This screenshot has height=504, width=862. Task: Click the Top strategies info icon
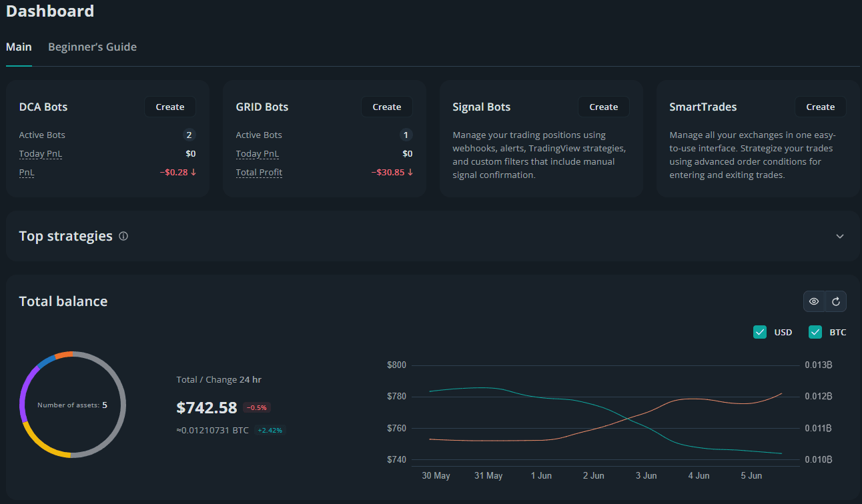(x=123, y=236)
